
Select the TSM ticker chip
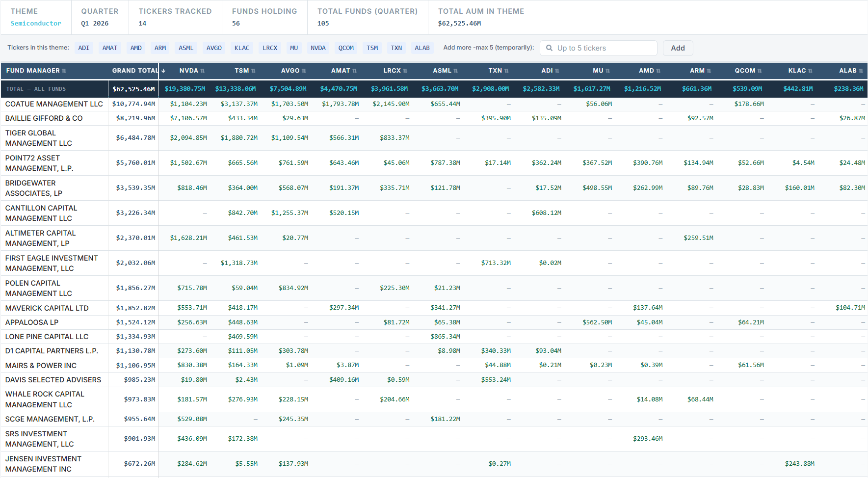click(372, 48)
